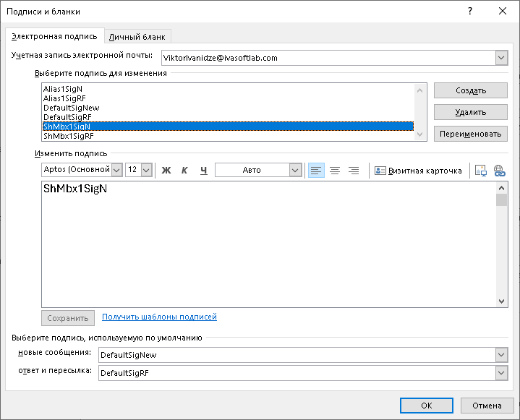
Task: Click the editor scrollbar thumb
Action: (x=501, y=200)
